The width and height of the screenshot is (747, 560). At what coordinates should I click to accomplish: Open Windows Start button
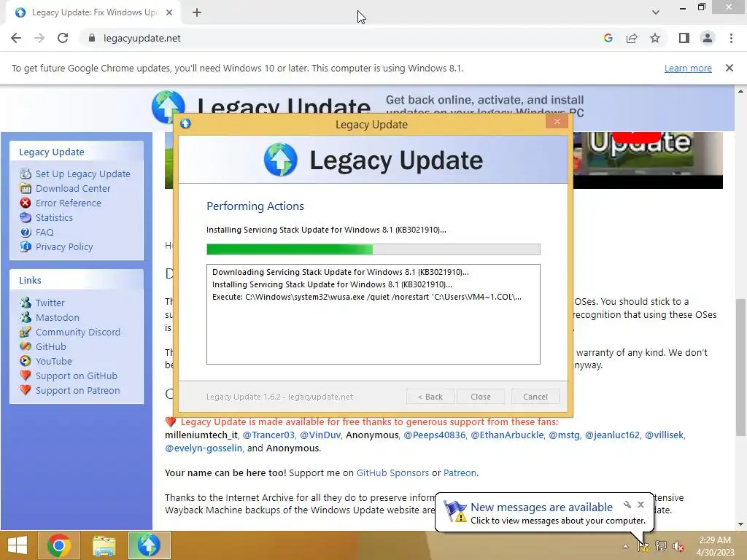pos(18,545)
